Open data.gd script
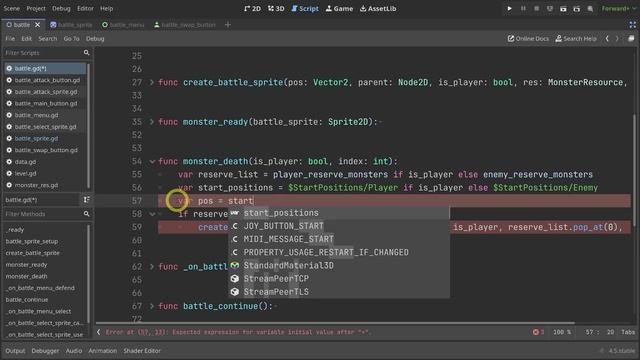Image resolution: width=640 pixels, height=360 pixels. [x=45, y=162]
